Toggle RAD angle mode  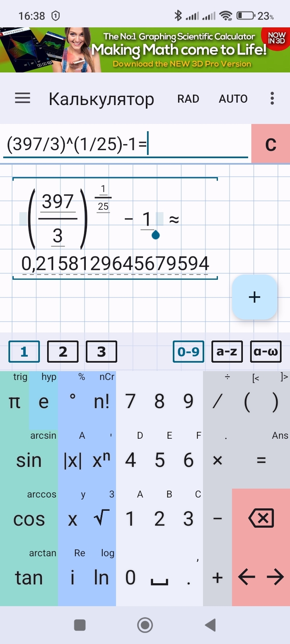click(188, 99)
